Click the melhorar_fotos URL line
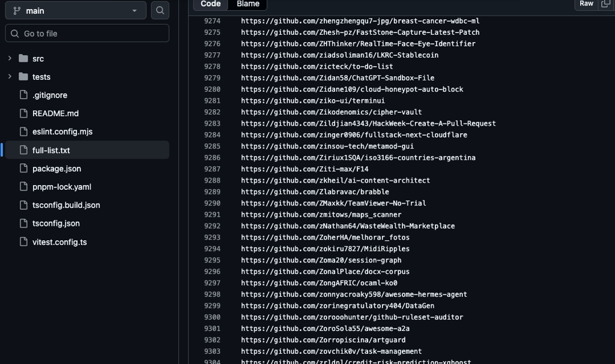This screenshot has height=364, width=615. coord(325,237)
